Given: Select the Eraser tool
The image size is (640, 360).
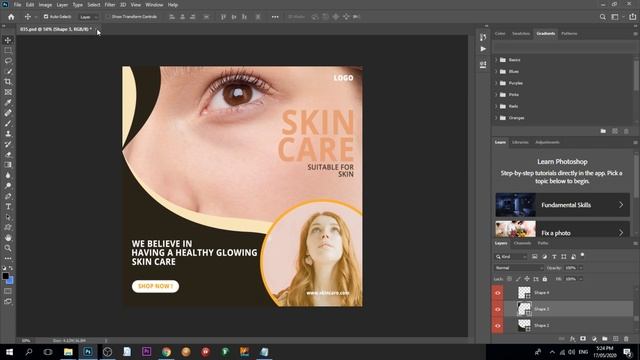Looking at the screenshot, I should 8,154.
